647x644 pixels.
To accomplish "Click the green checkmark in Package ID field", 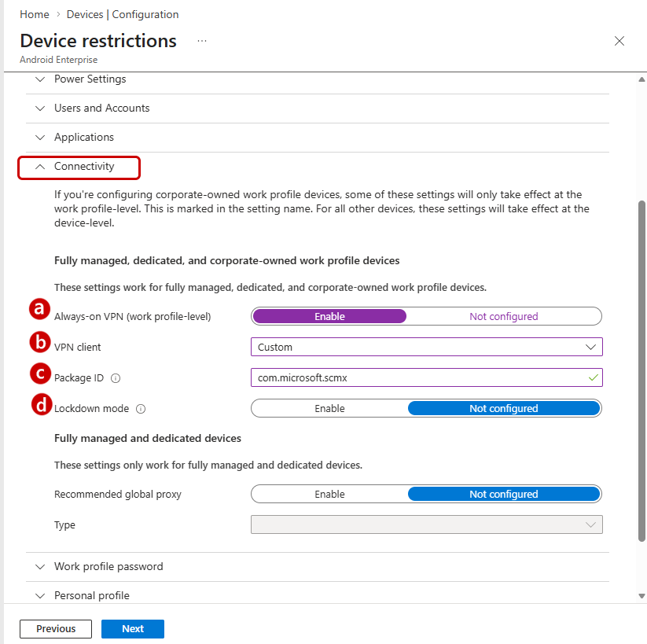I will point(593,377).
